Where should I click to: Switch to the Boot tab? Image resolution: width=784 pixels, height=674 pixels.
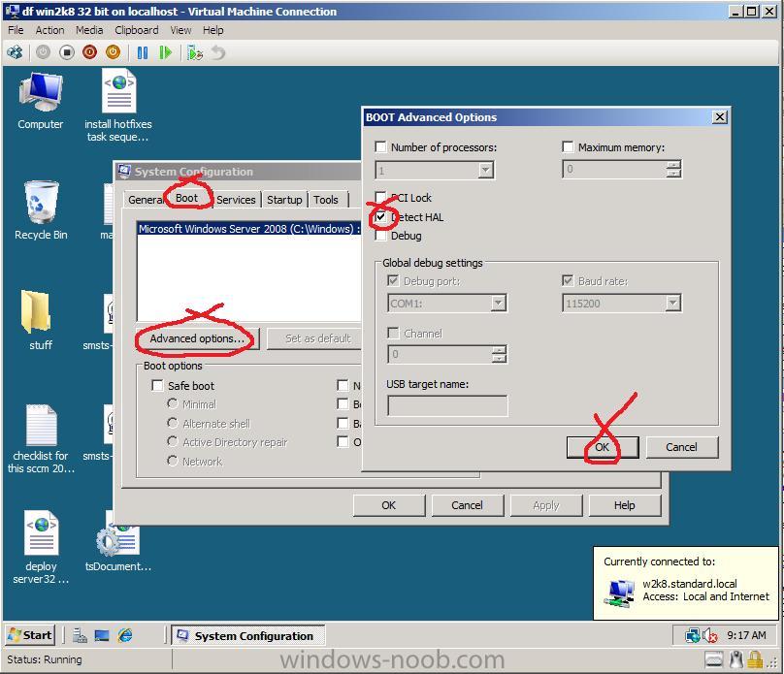pyautogui.click(x=187, y=198)
